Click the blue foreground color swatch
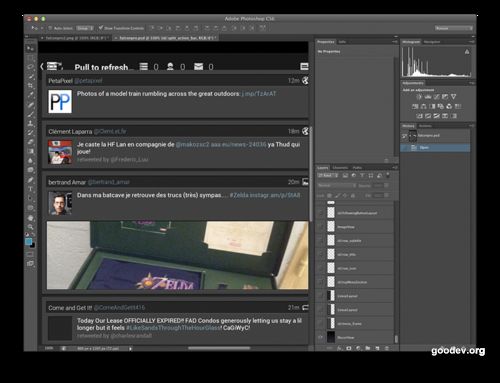The height and width of the screenshot is (383, 500). click(x=29, y=241)
